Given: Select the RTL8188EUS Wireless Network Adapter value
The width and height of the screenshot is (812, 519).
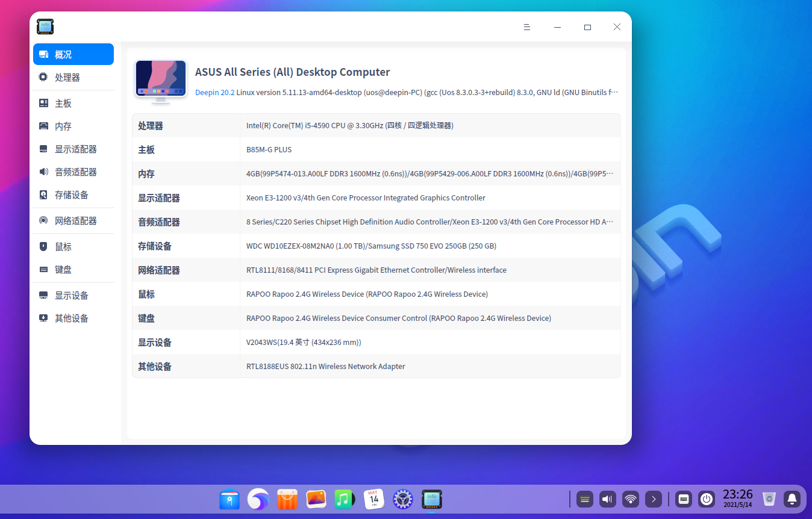Looking at the screenshot, I should (x=326, y=367).
